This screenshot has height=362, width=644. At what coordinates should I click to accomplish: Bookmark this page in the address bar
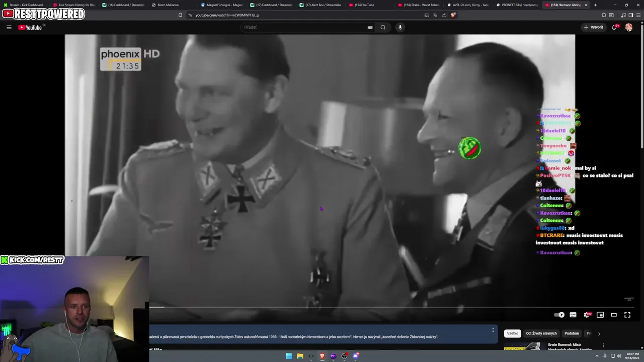[180, 15]
